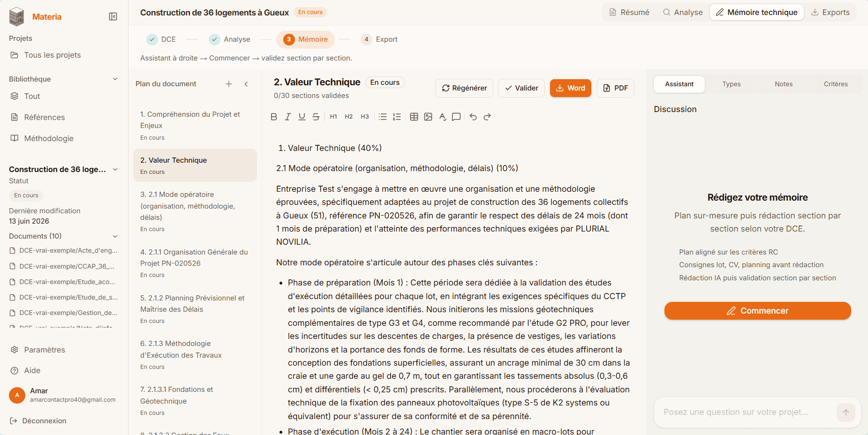The height and width of the screenshot is (435, 868).
Task: Switch to the Analyse top tab
Action: [682, 12]
